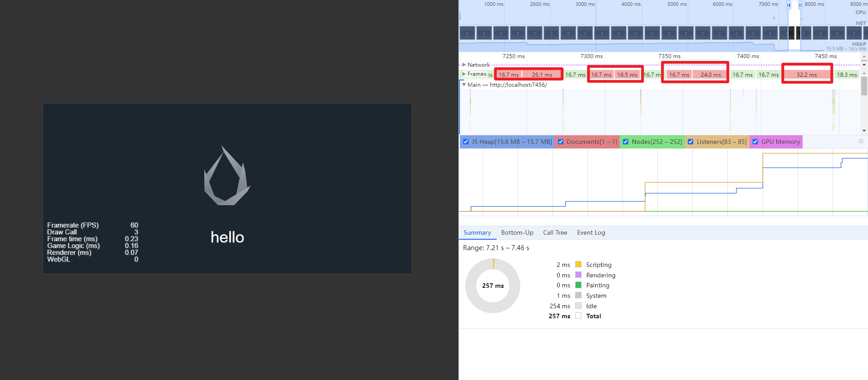Click the 5000 ms overview label
The image size is (868, 380).
(x=677, y=4)
